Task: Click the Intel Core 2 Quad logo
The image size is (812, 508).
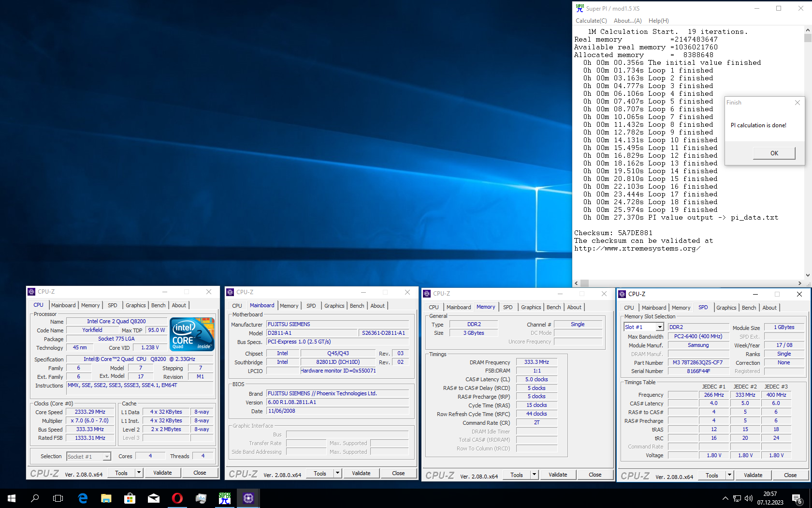Action: point(192,334)
